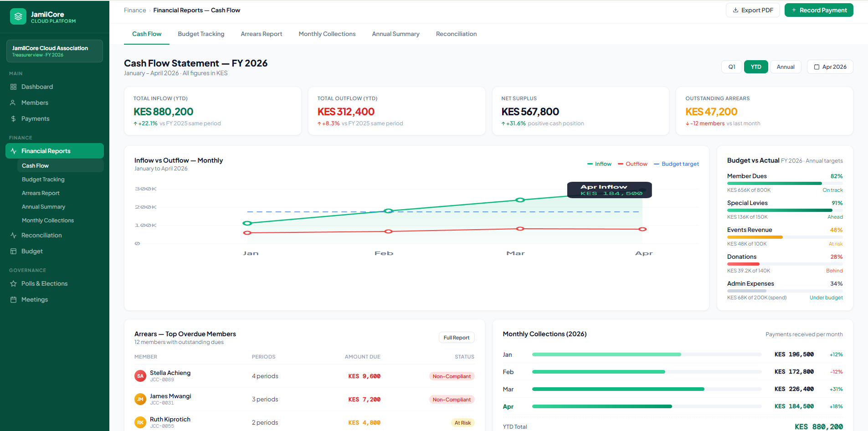The image size is (868, 431).
Task: Click the Export PDF button
Action: pyautogui.click(x=752, y=10)
